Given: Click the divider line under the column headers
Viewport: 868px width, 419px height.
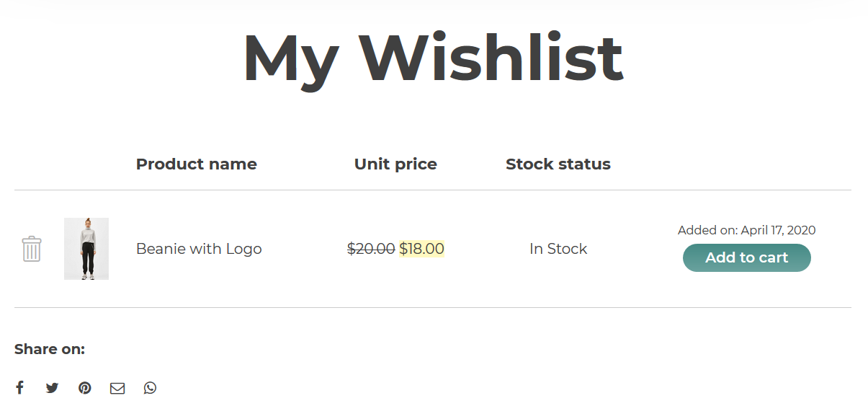Looking at the screenshot, I should pos(432,190).
